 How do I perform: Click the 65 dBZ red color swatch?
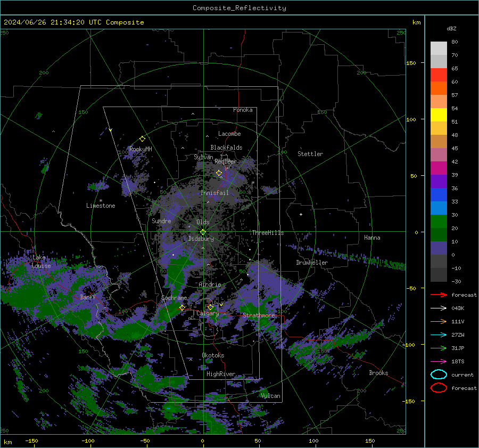coord(439,75)
